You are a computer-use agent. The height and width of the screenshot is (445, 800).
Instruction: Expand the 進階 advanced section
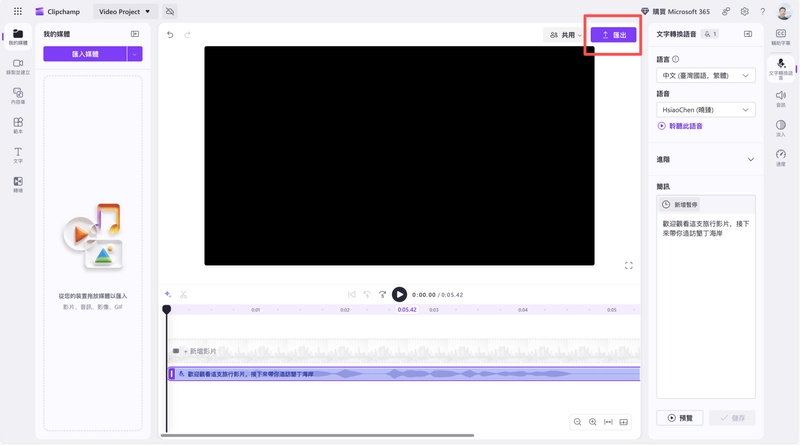tap(751, 159)
